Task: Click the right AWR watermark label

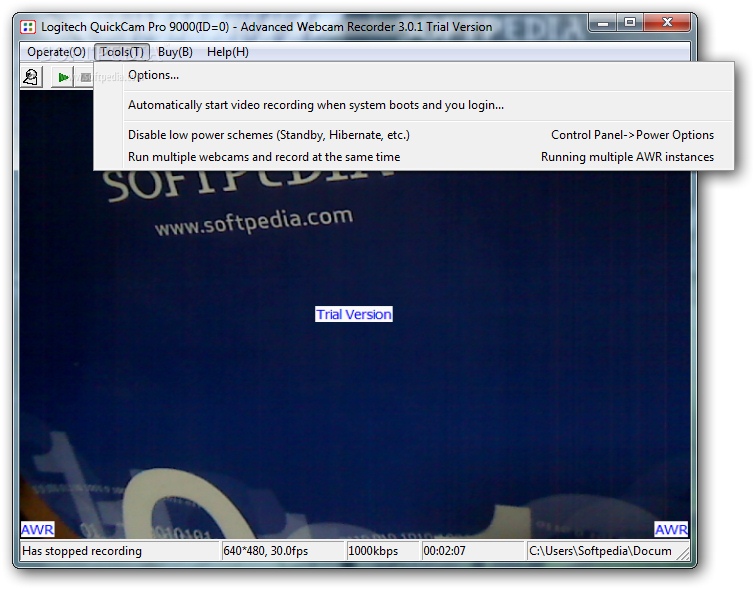Action: coord(671,530)
